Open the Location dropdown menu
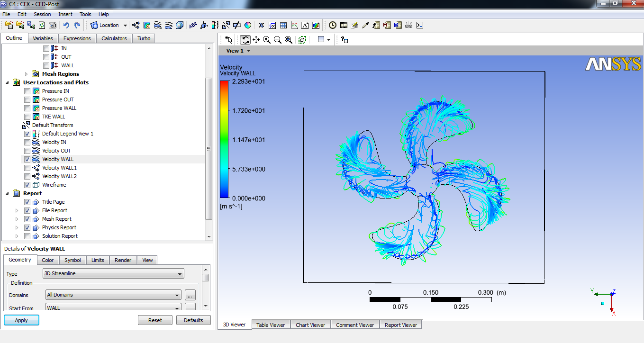 click(125, 25)
